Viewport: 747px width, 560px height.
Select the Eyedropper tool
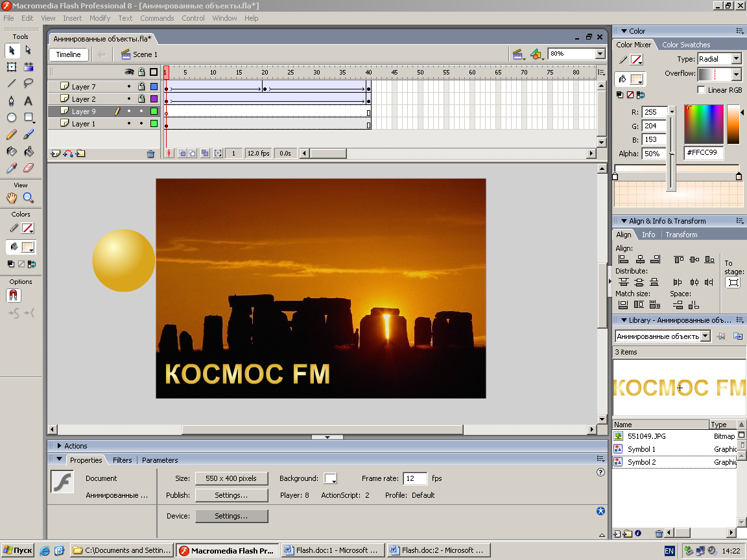click(x=12, y=168)
